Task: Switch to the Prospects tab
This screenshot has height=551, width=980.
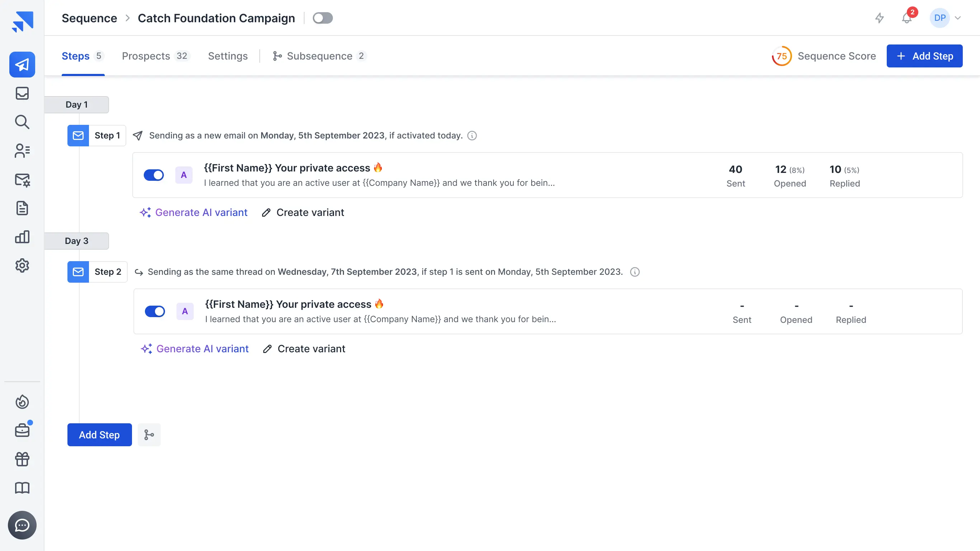Action: tap(156, 56)
